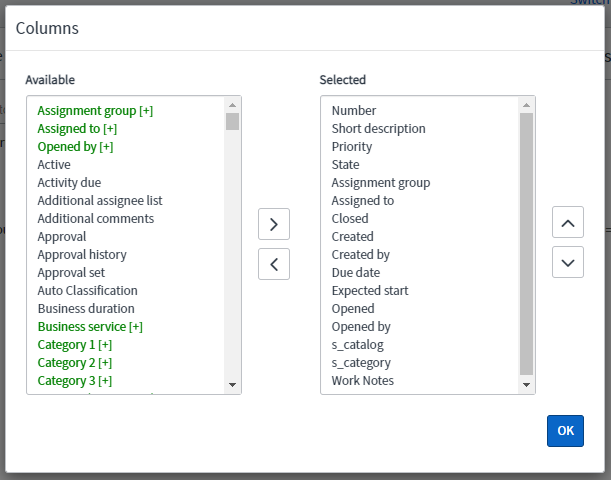Select State in the Selected list
The width and height of the screenshot is (611, 480).
click(x=345, y=164)
